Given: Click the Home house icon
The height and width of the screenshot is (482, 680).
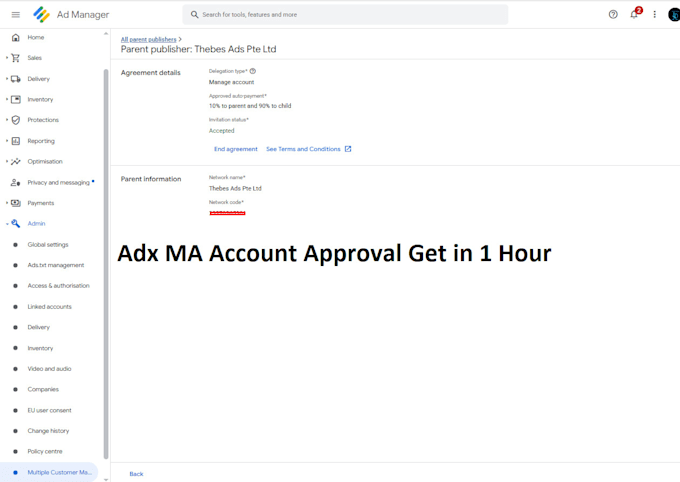Looking at the screenshot, I should click(16, 37).
